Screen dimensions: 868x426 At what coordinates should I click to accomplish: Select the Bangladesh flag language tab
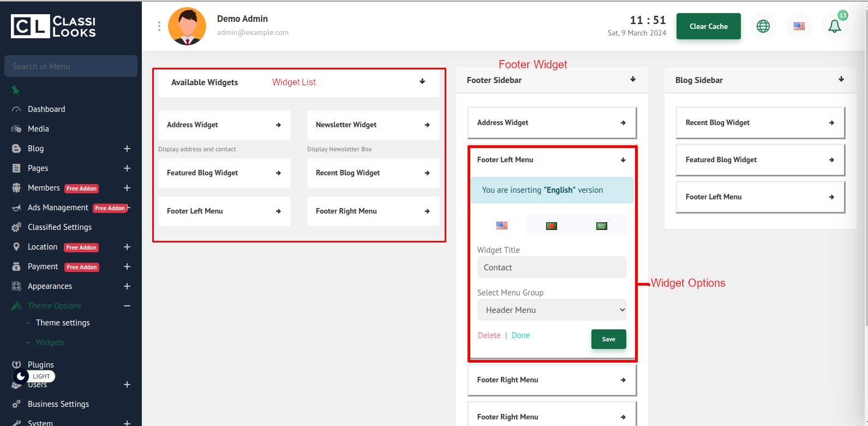[551, 226]
